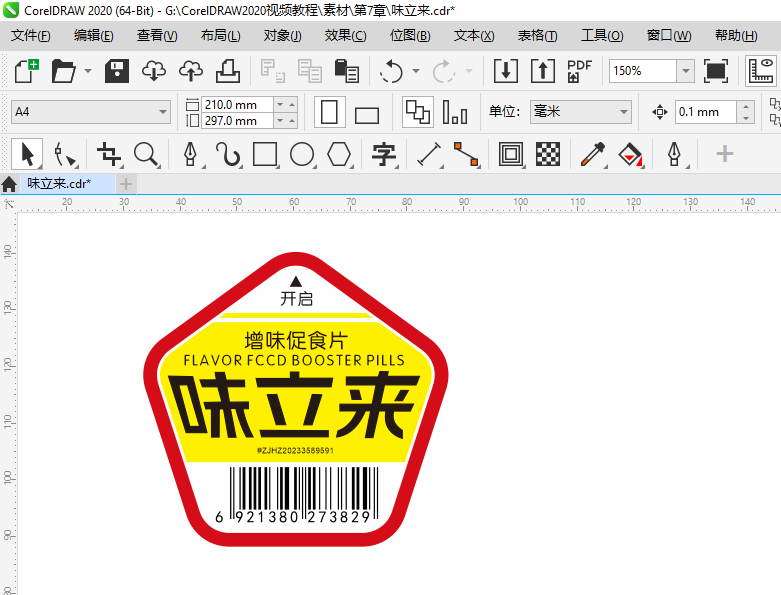Click the ruler origin corner box
The image size is (781, 595).
[8, 204]
